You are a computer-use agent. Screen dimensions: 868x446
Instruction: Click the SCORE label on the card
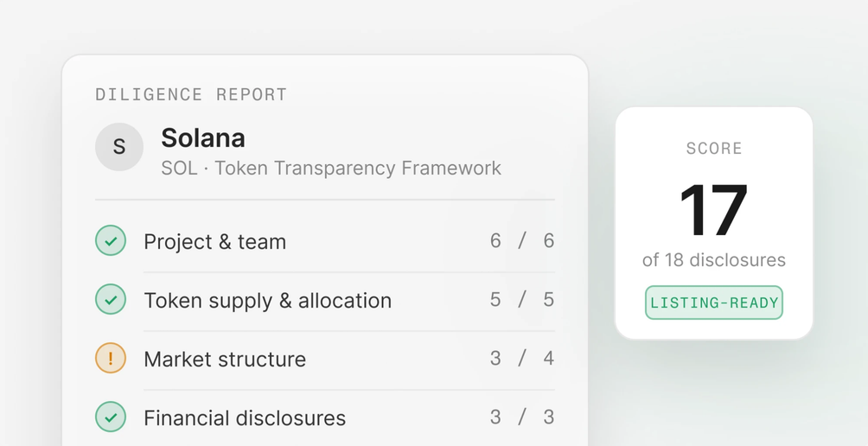tap(714, 149)
